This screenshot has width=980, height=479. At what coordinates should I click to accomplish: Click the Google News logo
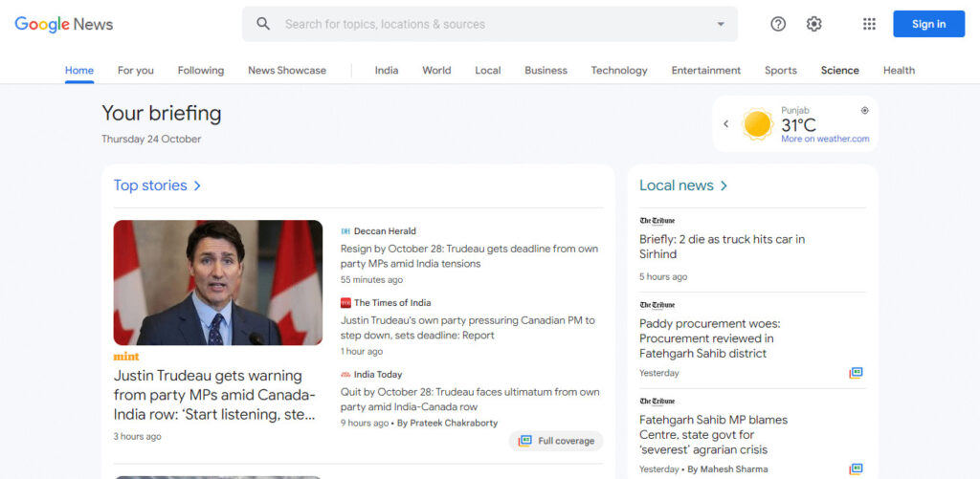tap(64, 24)
